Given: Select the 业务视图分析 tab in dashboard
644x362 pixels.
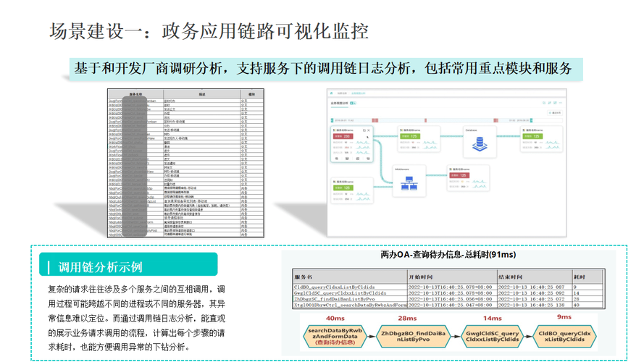Looking at the screenshot, I should (x=339, y=103).
